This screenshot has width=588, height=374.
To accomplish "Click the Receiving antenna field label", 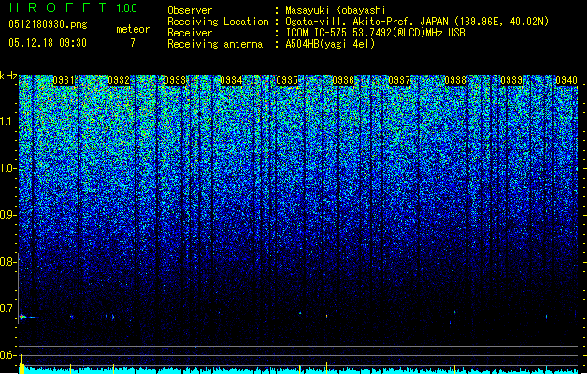I will (215, 44).
